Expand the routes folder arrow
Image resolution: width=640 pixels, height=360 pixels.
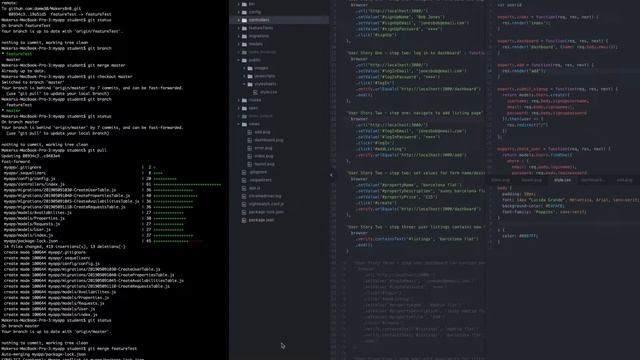coord(239,100)
